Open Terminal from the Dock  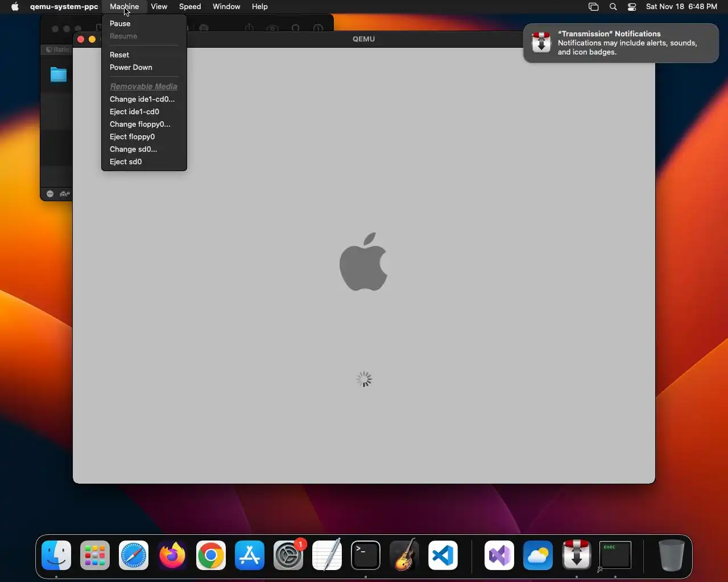(x=366, y=555)
